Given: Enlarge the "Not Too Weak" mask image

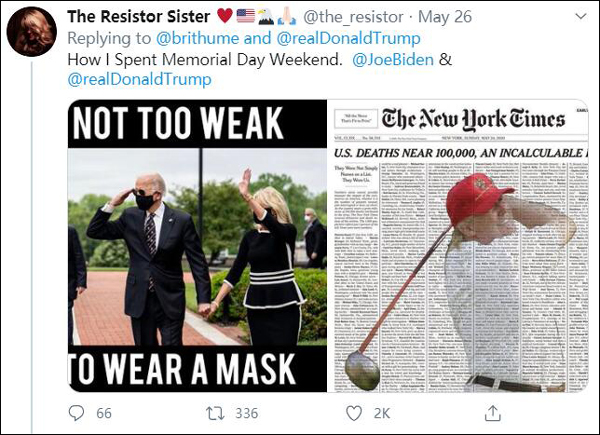Looking at the screenshot, I should tap(197, 244).
